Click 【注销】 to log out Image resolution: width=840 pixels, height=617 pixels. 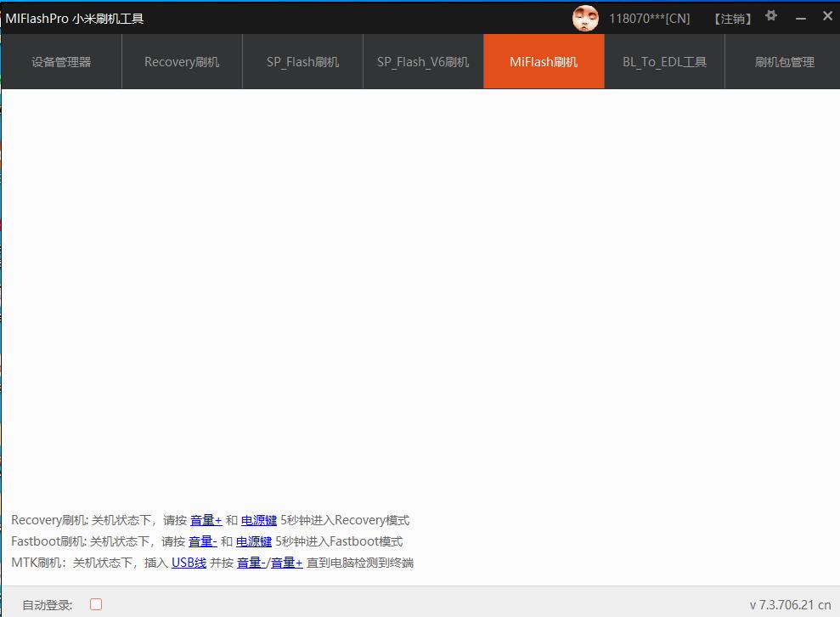point(730,18)
